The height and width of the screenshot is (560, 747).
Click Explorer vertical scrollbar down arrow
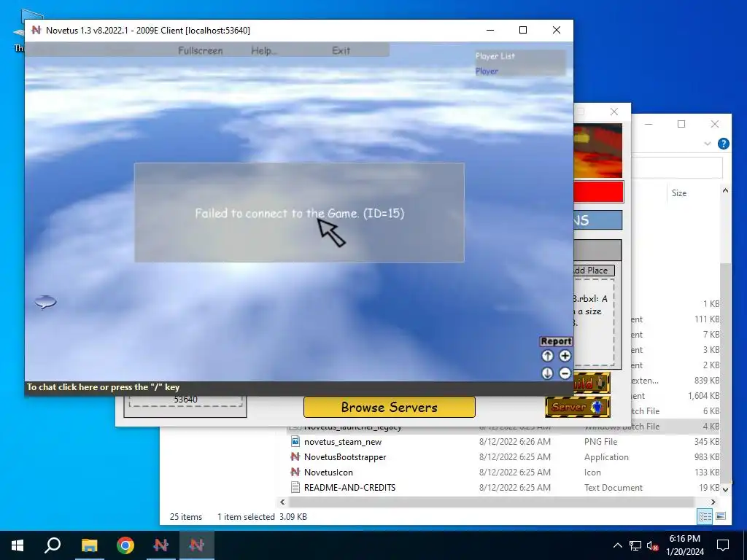[725, 489]
